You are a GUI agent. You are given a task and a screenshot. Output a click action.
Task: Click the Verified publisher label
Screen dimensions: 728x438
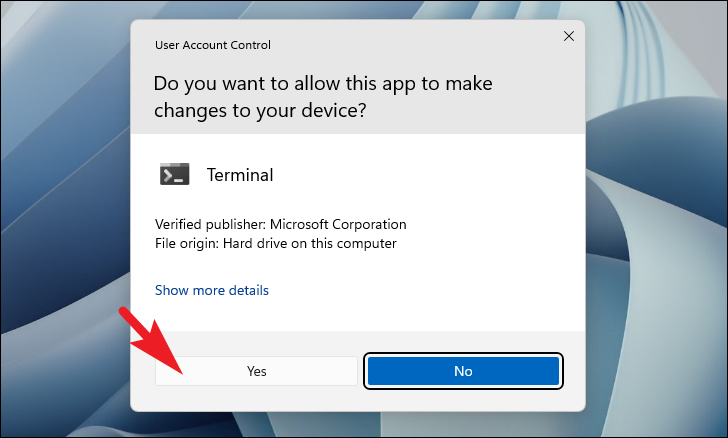coord(210,224)
